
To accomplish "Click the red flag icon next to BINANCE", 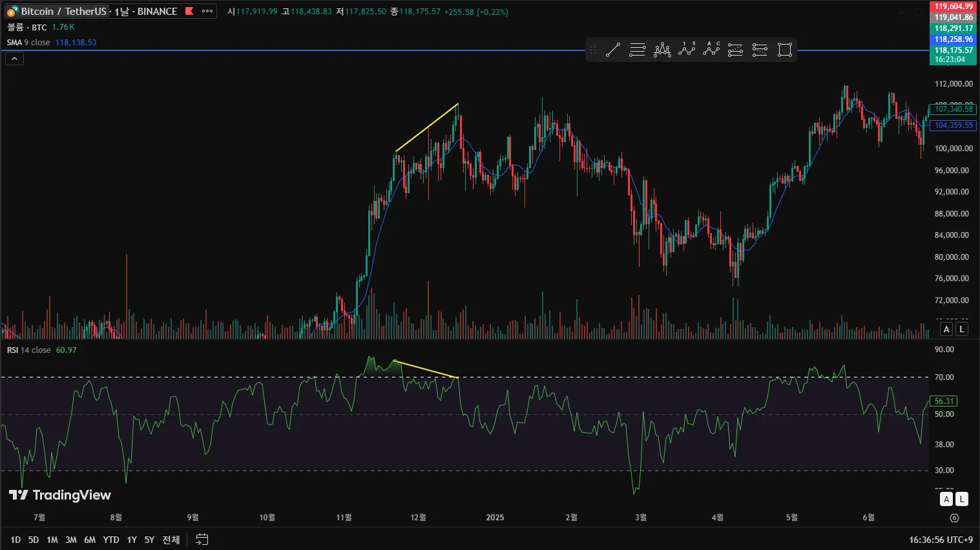I will tap(189, 11).
